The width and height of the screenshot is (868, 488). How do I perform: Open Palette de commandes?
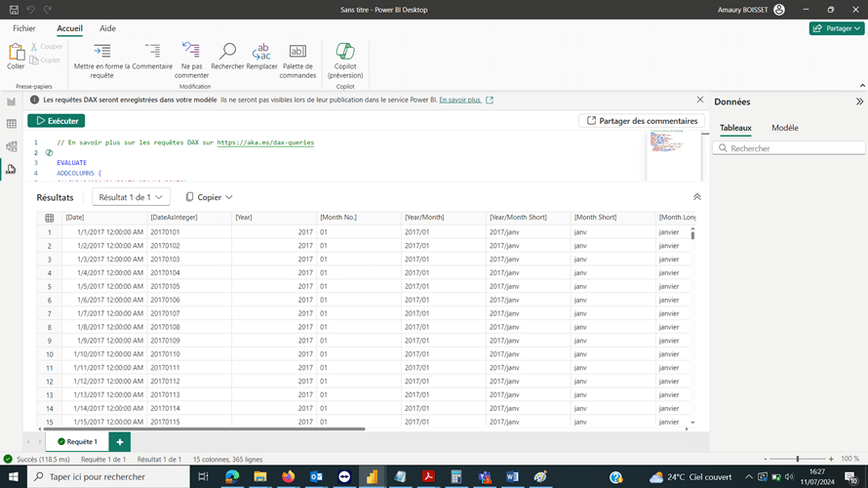pos(297,61)
